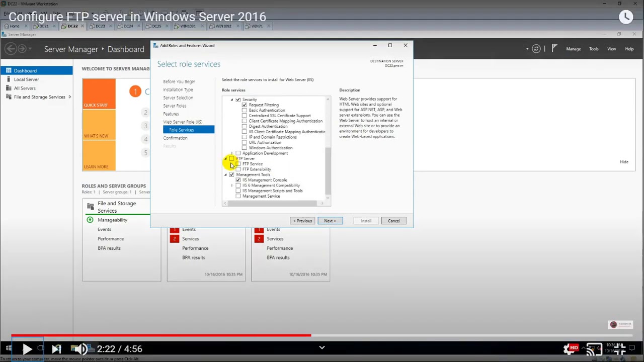The width and height of the screenshot is (644, 362).
Task: Hide the welcome tile via Hide link
Action: pos(624,162)
